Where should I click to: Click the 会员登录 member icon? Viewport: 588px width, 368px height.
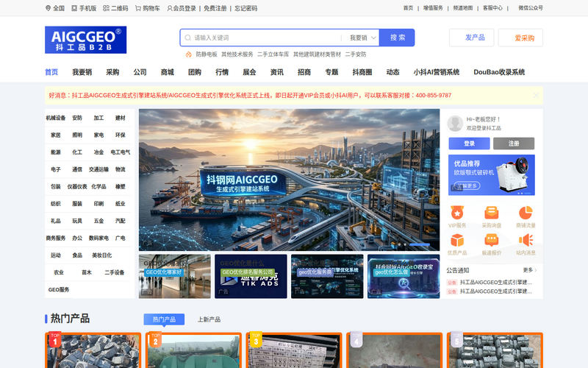tap(170, 8)
